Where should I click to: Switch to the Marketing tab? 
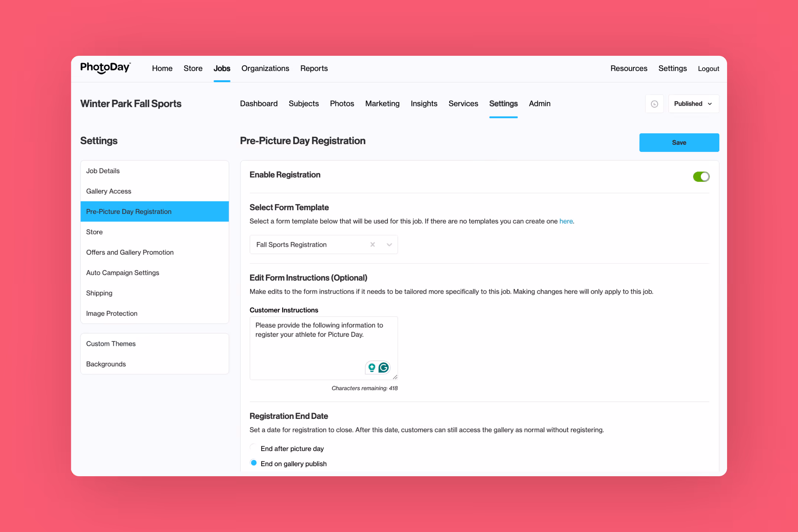point(382,104)
